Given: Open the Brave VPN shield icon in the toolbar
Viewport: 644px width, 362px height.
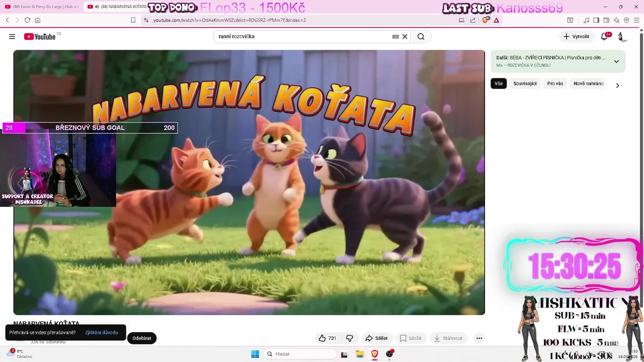Looking at the screenshot, I should (626, 20).
